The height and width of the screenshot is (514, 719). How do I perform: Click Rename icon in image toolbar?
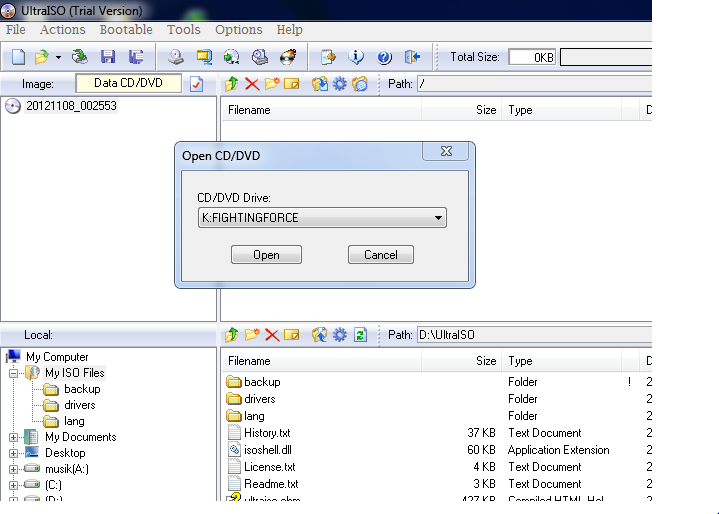[x=292, y=84]
